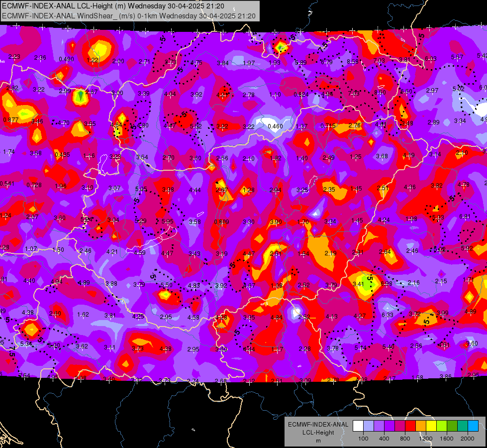This screenshot has width=487, height=448.
Task: Click the wind shear value '4.75'
Action: tap(196, 63)
